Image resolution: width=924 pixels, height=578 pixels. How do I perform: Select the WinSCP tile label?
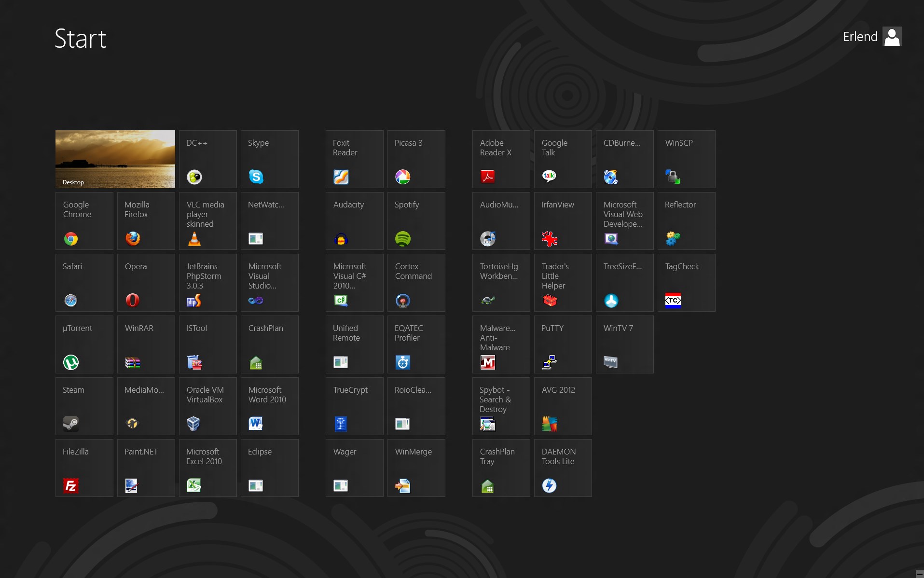[x=679, y=143]
